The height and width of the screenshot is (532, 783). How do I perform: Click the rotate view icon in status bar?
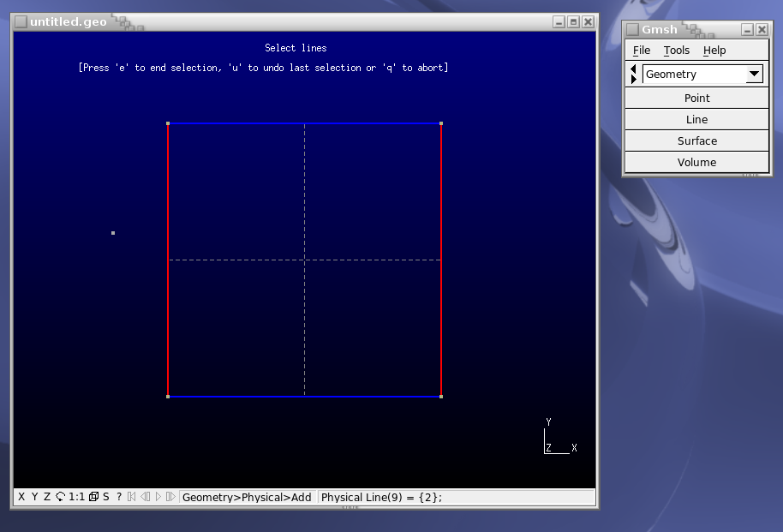(61, 497)
